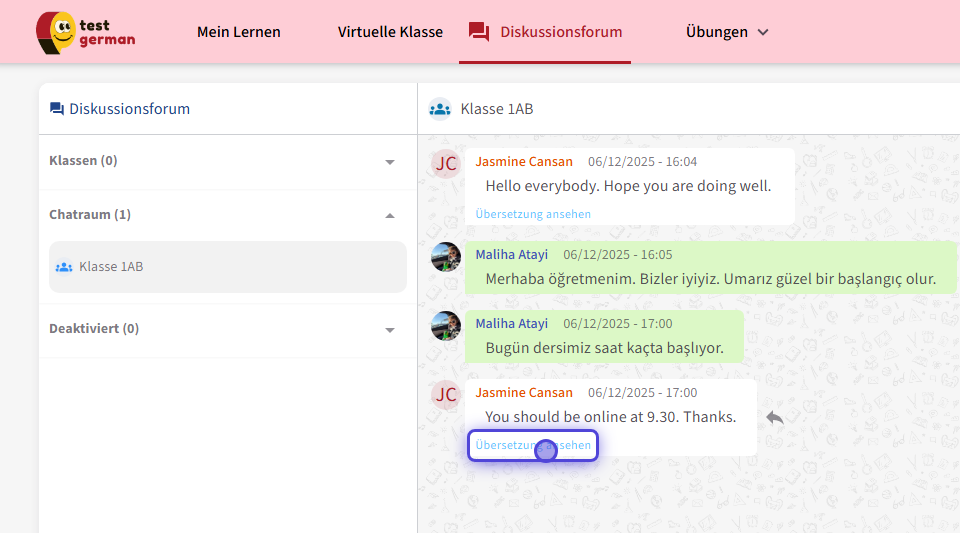
Task: Expand the Klassen (0) section
Action: pos(390,162)
